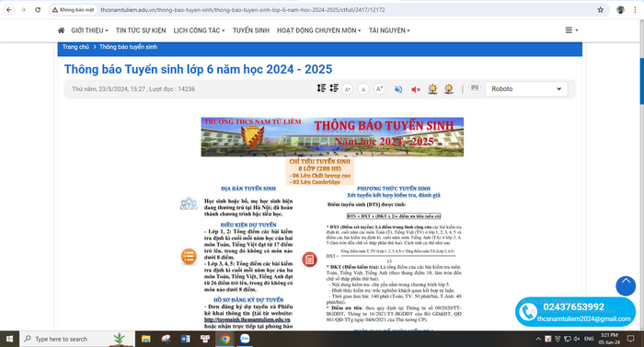Click the PHƯƠNG THỨC TUYỂN SINH heading
The height and width of the screenshot is (347, 644).
[394, 189]
